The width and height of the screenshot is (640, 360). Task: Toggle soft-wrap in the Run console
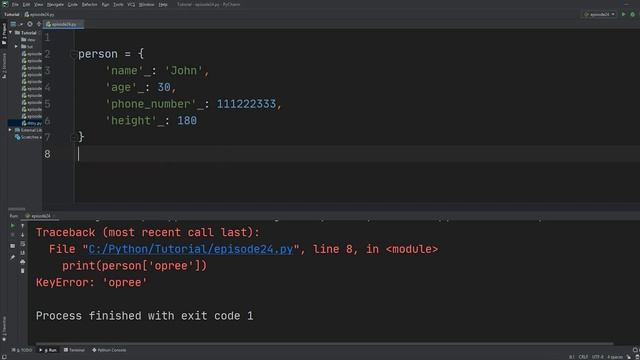pos(22,244)
